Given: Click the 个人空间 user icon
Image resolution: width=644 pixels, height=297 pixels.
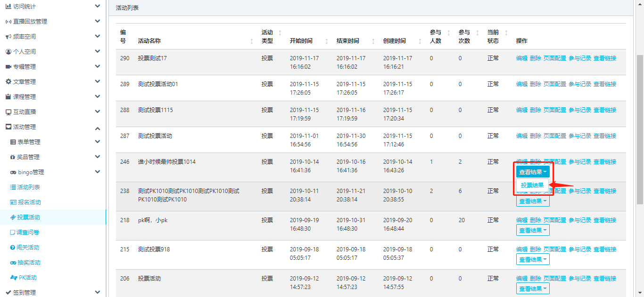Looking at the screenshot, I should tap(8, 52).
